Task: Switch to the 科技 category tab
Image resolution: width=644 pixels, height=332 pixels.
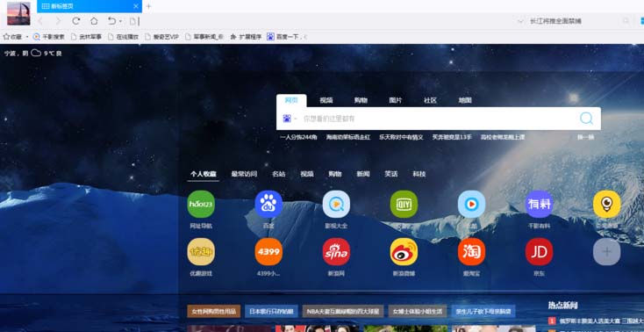Action: click(x=419, y=174)
